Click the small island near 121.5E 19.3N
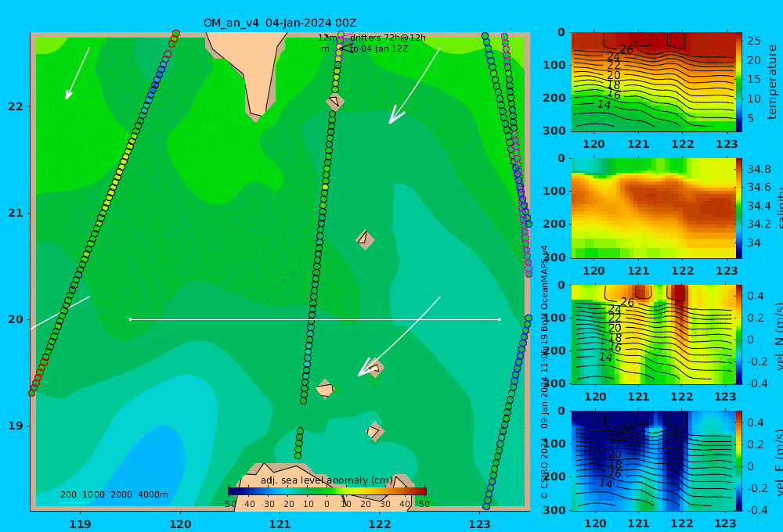The image size is (783, 532). click(325, 389)
